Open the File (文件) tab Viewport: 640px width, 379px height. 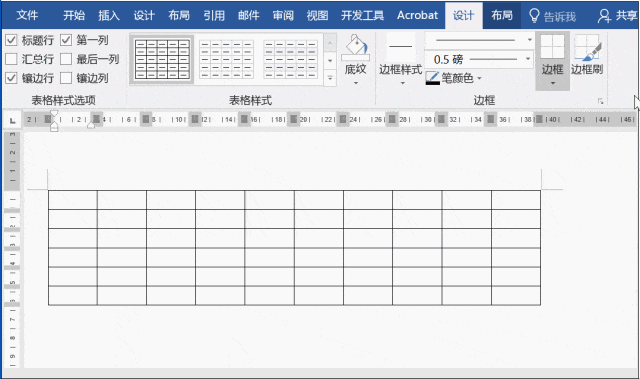coord(27,16)
